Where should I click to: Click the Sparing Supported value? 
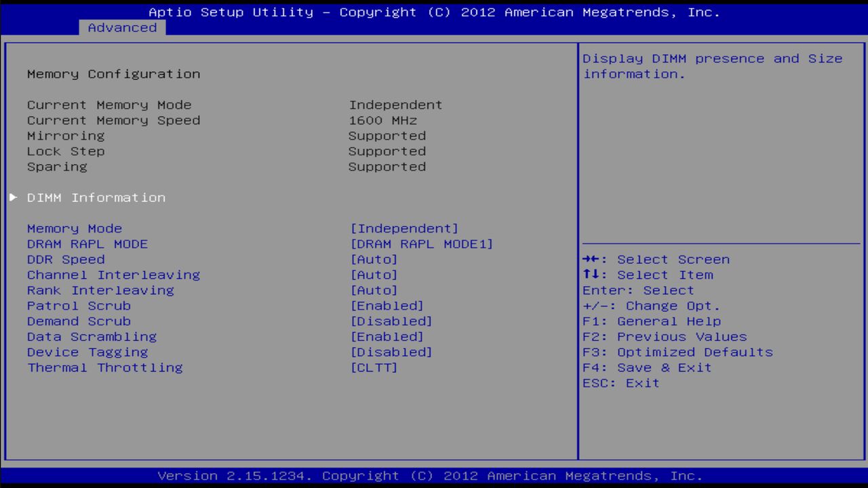click(387, 167)
